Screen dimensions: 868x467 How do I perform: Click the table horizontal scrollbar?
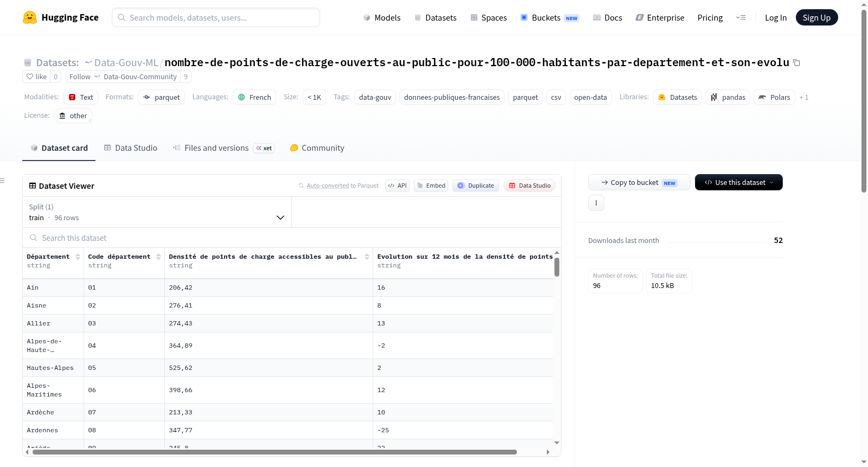tap(275, 452)
